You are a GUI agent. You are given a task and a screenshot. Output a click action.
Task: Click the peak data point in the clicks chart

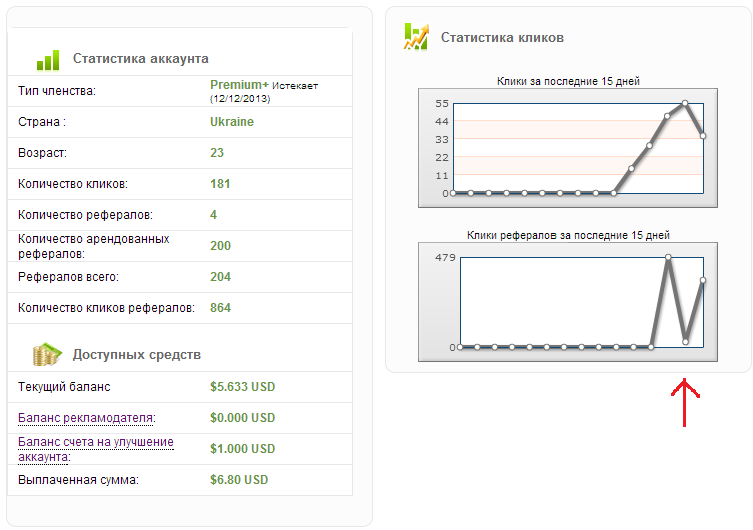[x=685, y=103]
